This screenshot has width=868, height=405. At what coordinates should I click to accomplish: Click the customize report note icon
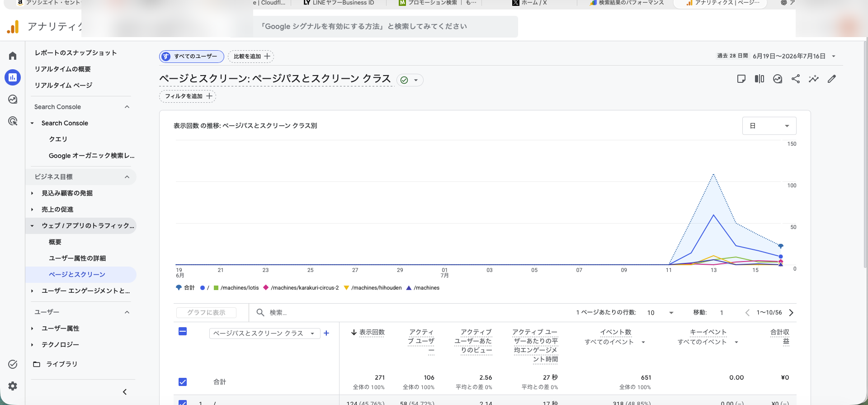point(741,79)
